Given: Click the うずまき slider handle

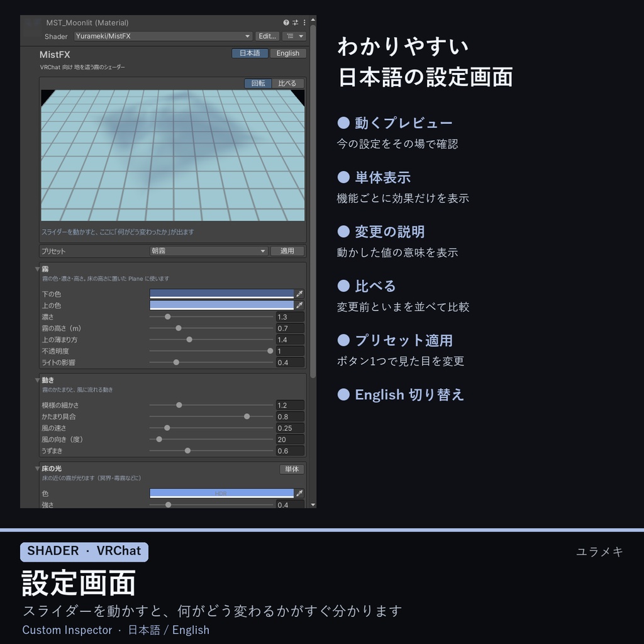Looking at the screenshot, I should (x=187, y=450).
